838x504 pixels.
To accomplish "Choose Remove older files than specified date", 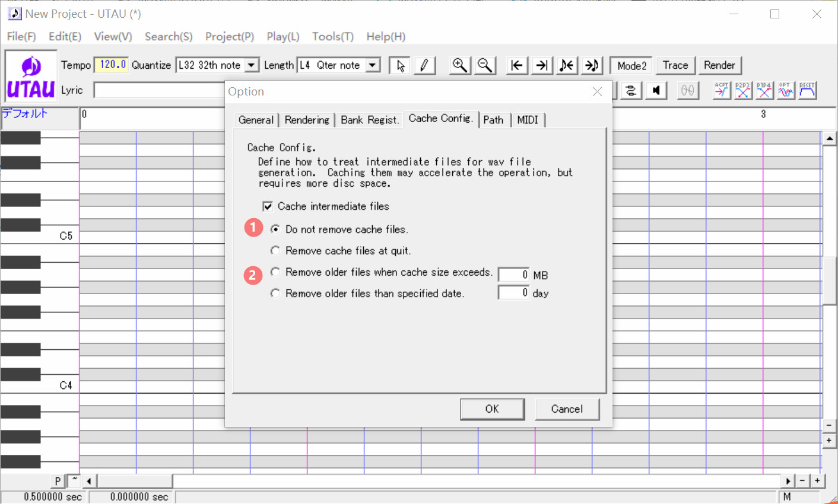I will click(x=275, y=294).
